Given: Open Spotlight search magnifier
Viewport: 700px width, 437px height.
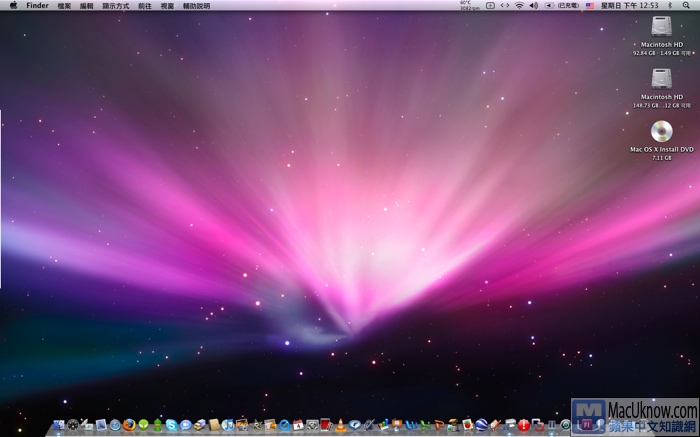Looking at the screenshot, I should (686, 5).
